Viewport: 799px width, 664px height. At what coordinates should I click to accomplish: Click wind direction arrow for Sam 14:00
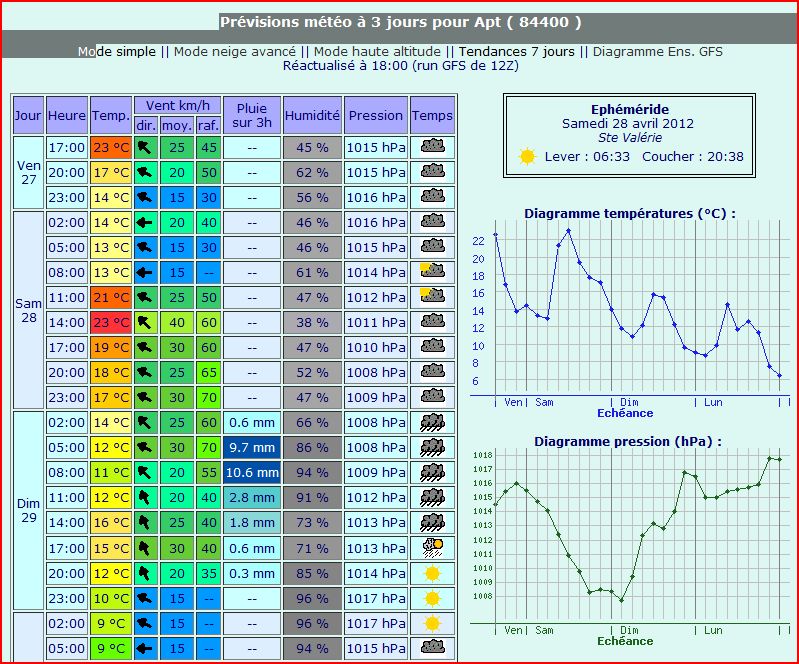[x=145, y=322]
